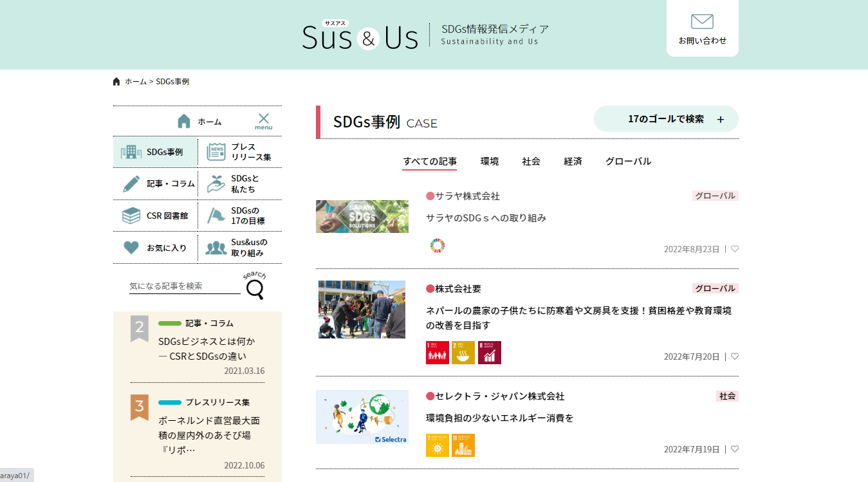Click プレスリリース集 category label at rank 3
868x482 pixels.
pyautogui.click(x=217, y=402)
